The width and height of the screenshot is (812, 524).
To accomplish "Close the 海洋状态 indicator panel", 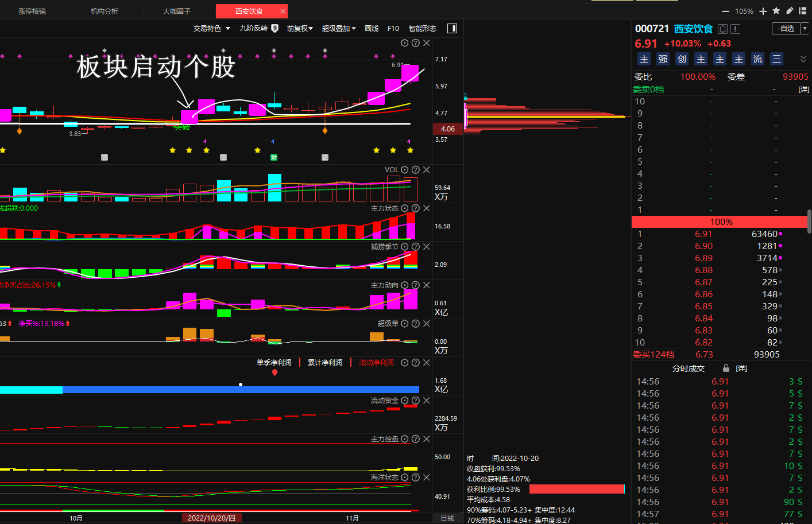I will [427, 478].
